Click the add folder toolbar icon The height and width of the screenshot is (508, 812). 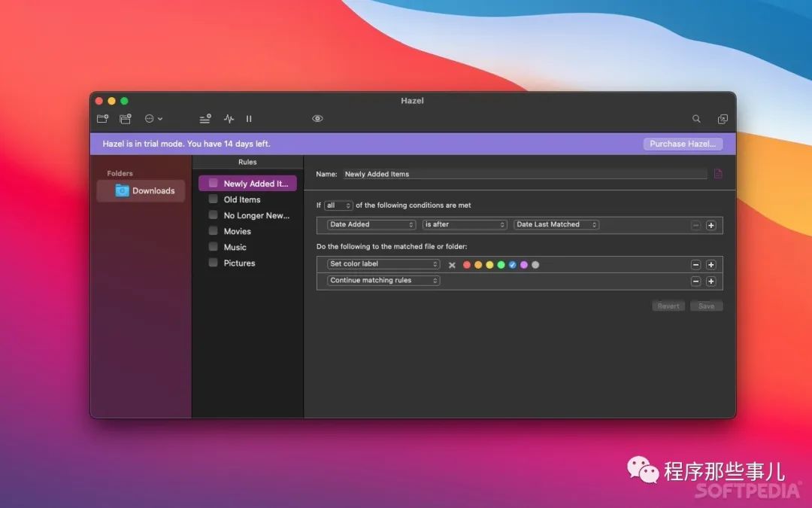(102, 119)
